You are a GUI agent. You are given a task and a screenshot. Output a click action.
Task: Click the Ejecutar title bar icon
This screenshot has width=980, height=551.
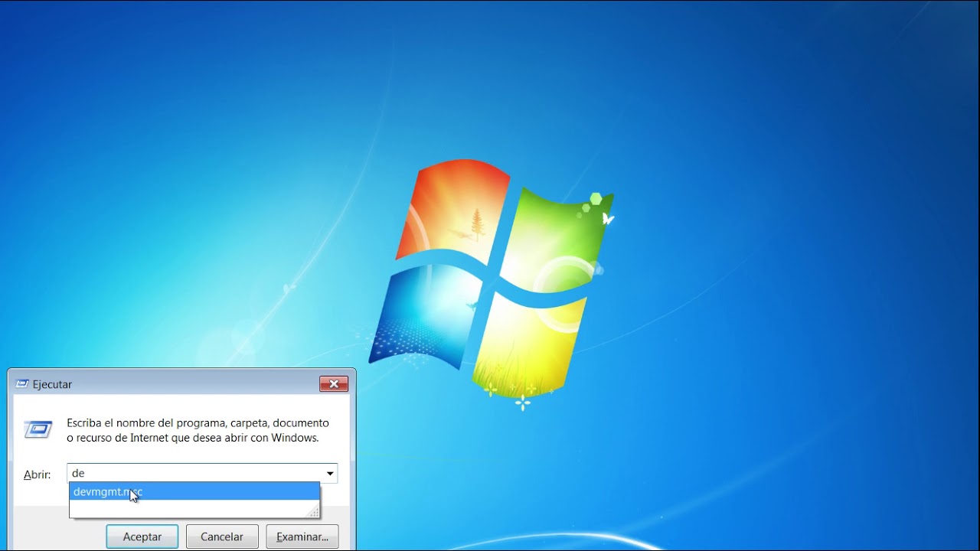22,384
